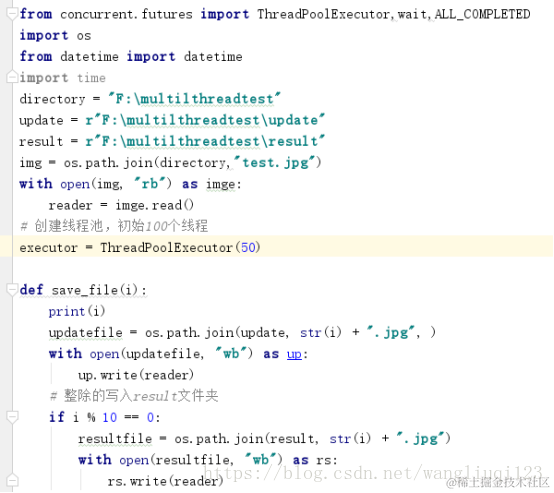Click the update path string ending in '\update'
Screen dimensions: 554x493
coord(205,120)
